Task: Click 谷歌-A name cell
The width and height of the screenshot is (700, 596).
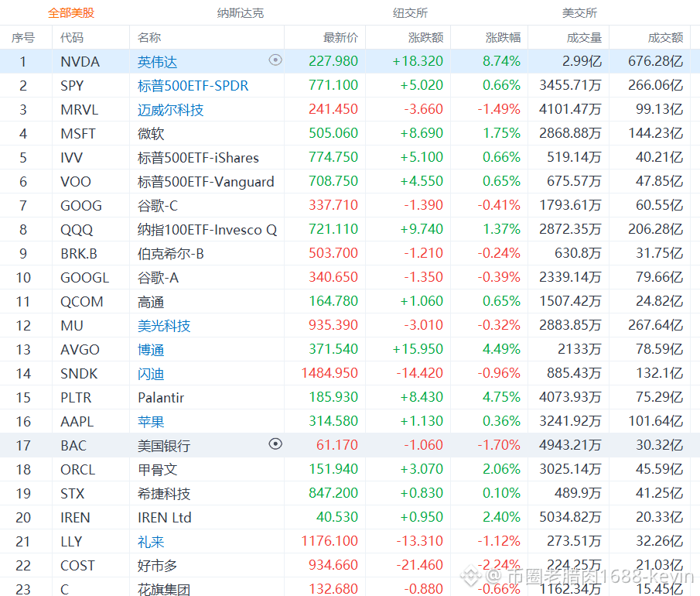Action: point(158,278)
